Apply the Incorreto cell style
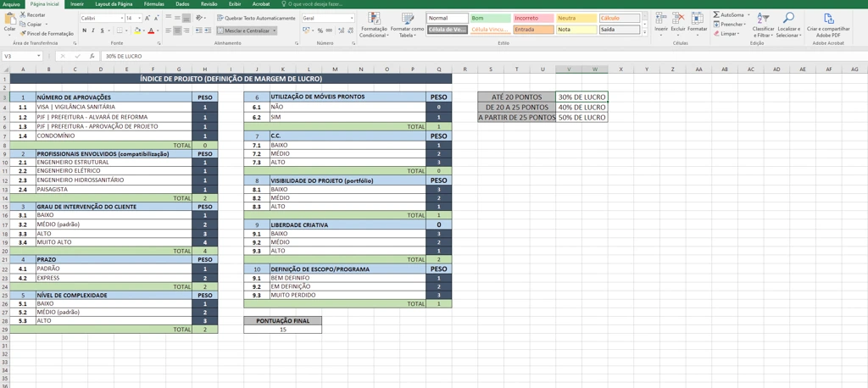This screenshot has height=388, width=868. click(x=532, y=18)
